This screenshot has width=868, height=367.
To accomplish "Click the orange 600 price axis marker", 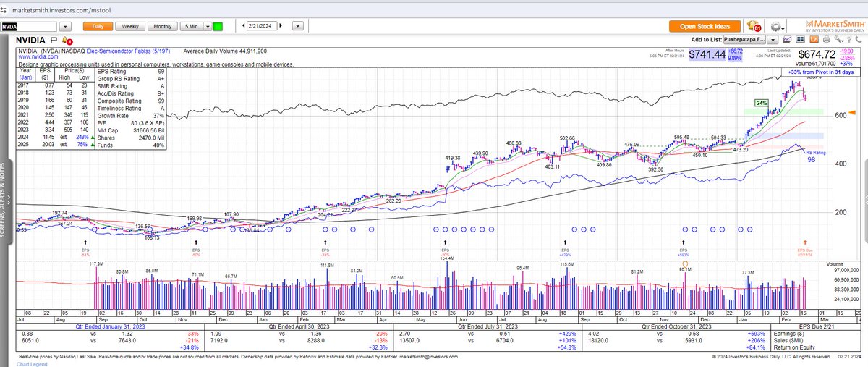I will point(851,114).
